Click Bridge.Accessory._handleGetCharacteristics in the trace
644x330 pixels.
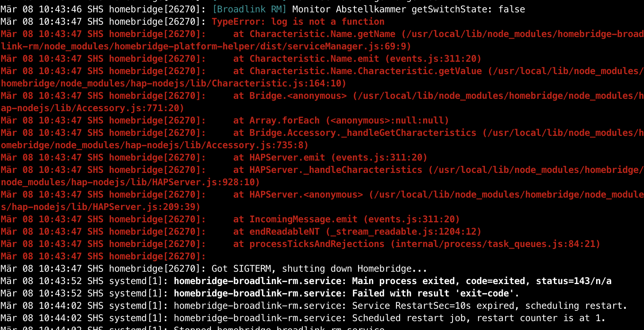pyautogui.click(x=363, y=133)
